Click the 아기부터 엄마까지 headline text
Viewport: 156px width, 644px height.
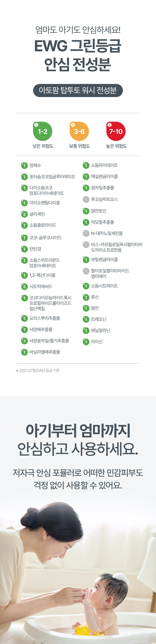click(x=78, y=430)
